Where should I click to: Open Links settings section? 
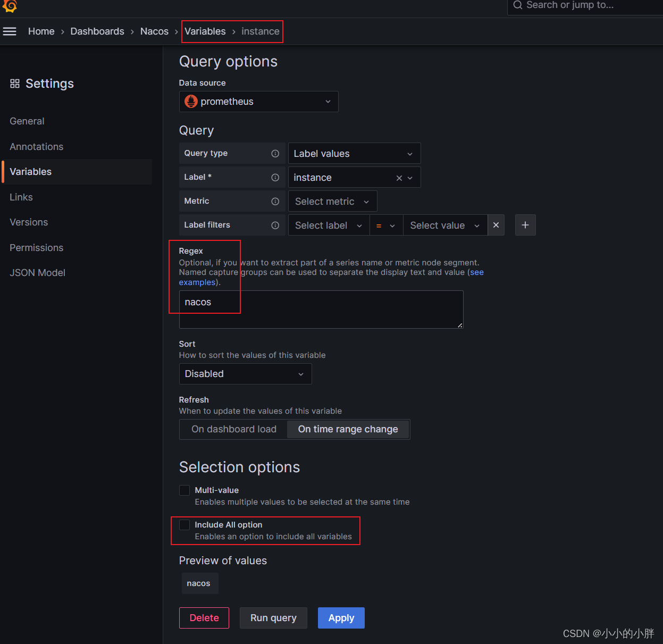[x=21, y=197]
